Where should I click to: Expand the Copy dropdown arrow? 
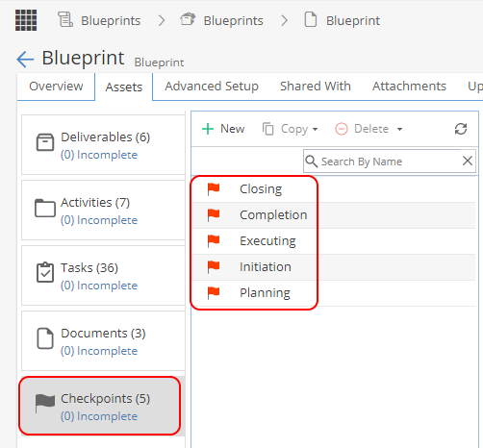click(x=315, y=129)
